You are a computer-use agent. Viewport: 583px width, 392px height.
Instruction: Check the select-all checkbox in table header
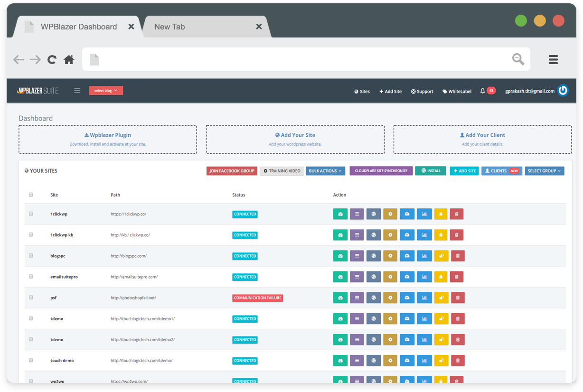click(x=31, y=195)
